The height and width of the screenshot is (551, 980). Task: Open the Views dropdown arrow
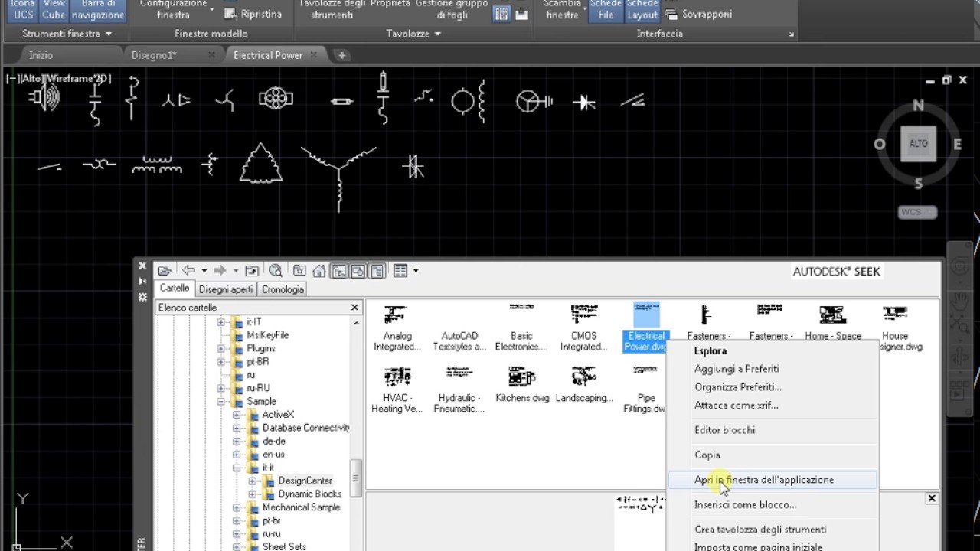(x=416, y=271)
